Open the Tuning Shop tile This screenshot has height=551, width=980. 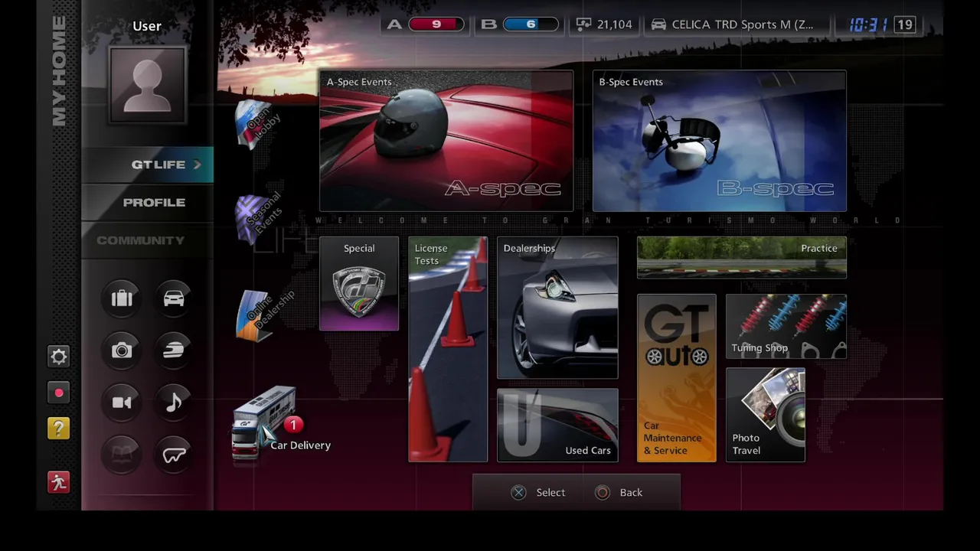click(x=786, y=327)
